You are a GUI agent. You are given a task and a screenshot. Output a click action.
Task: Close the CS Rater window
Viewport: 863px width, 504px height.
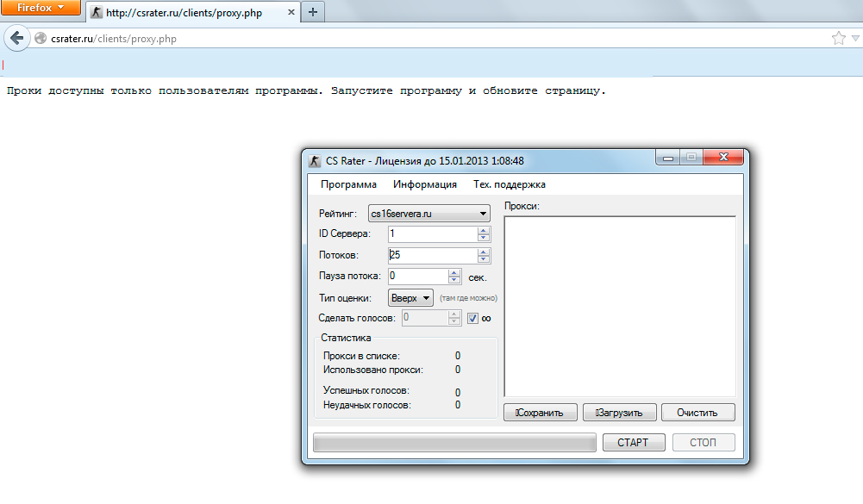(723, 158)
